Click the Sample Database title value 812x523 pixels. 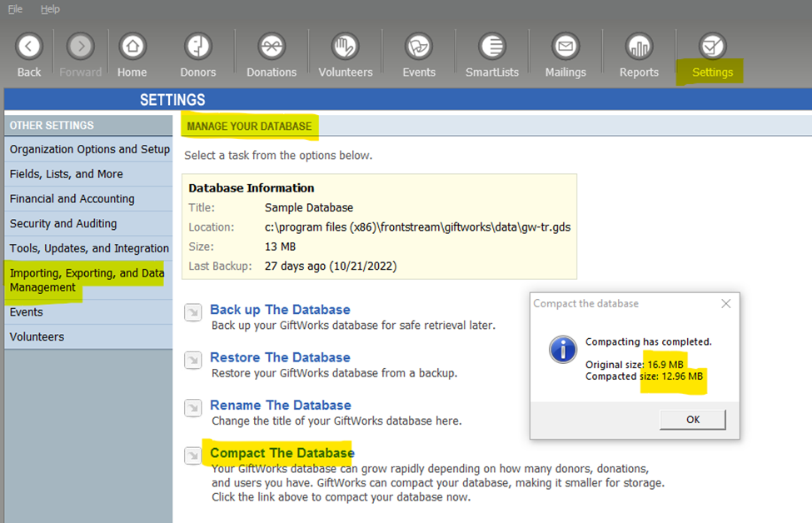click(x=309, y=207)
